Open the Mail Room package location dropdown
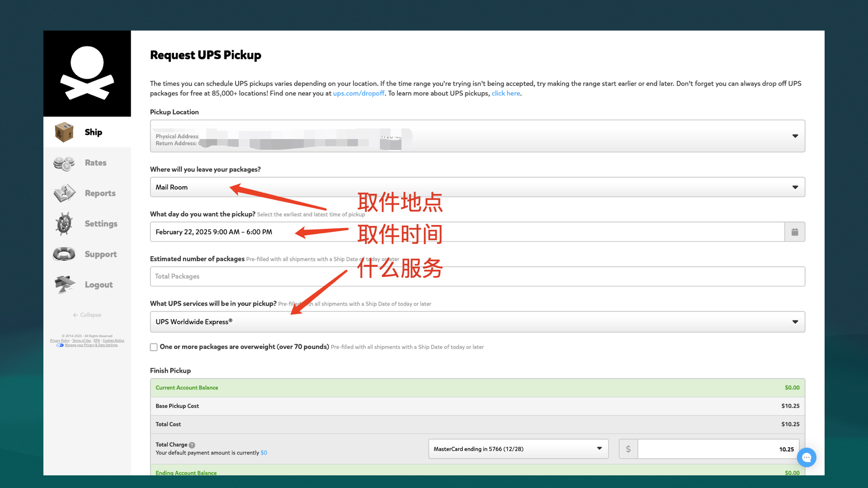 477,187
